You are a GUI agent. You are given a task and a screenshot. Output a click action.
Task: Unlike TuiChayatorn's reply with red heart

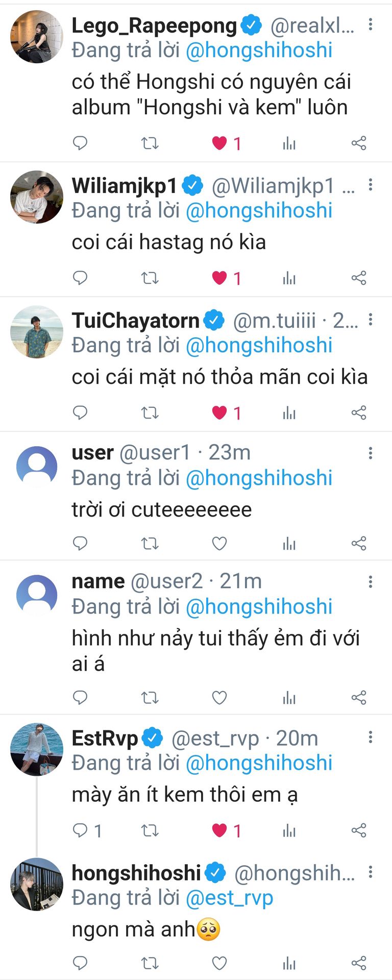(219, 412)
